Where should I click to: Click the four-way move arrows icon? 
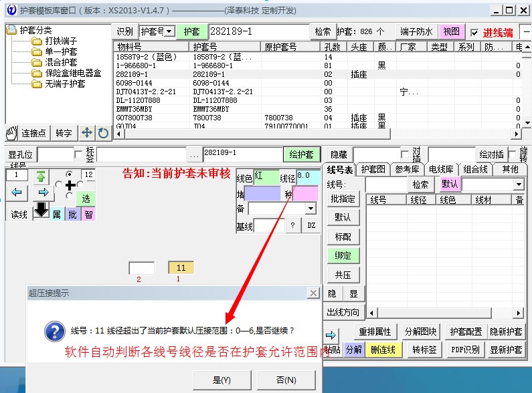[87, 132]
